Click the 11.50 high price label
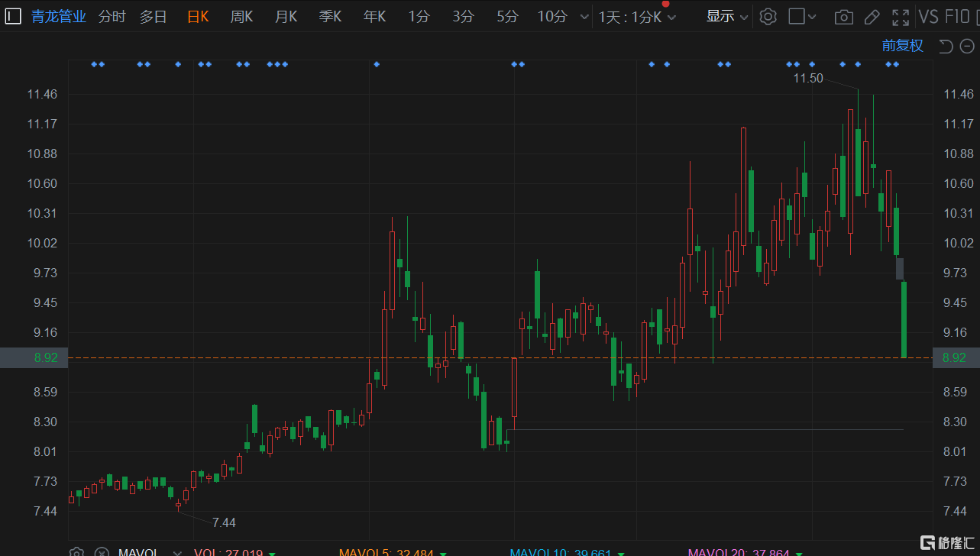This screenshot has width=980, height=556. (808, 78)
